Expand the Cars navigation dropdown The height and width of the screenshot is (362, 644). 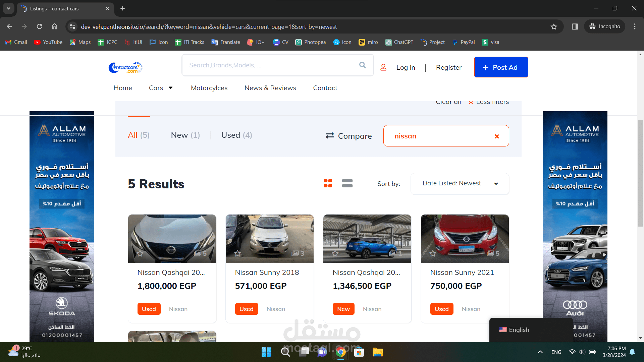click(170, 88)
